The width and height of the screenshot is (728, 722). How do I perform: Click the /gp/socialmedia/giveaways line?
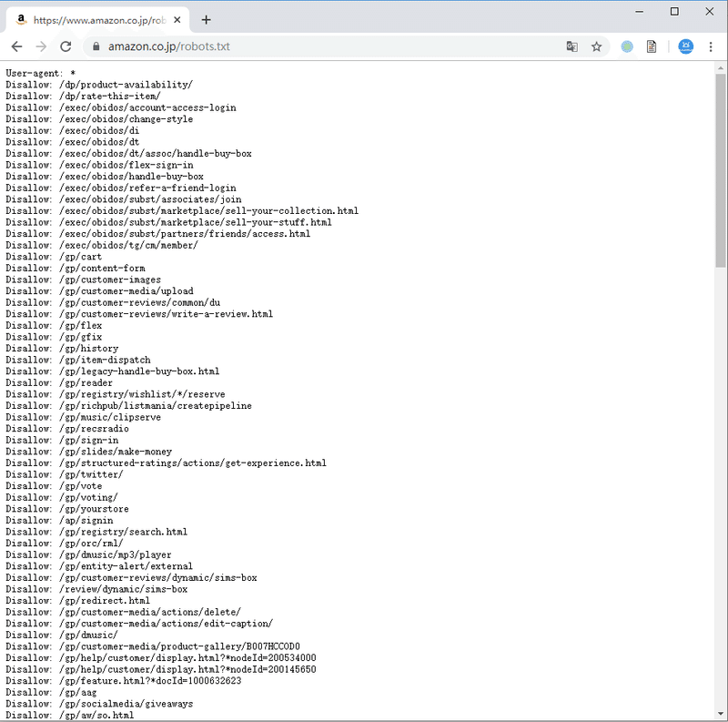(99, 704)
